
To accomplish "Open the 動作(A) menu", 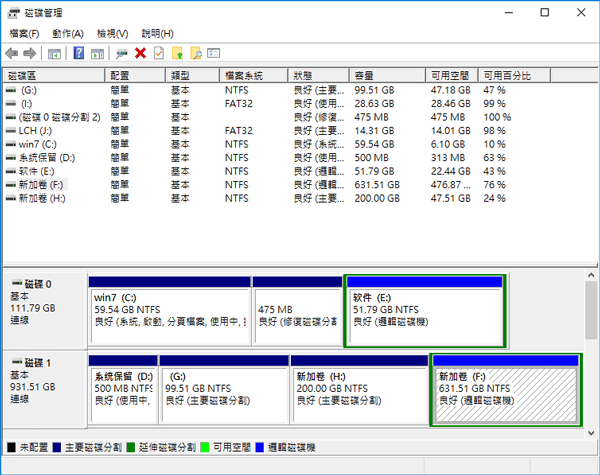I will click(68, 34).
